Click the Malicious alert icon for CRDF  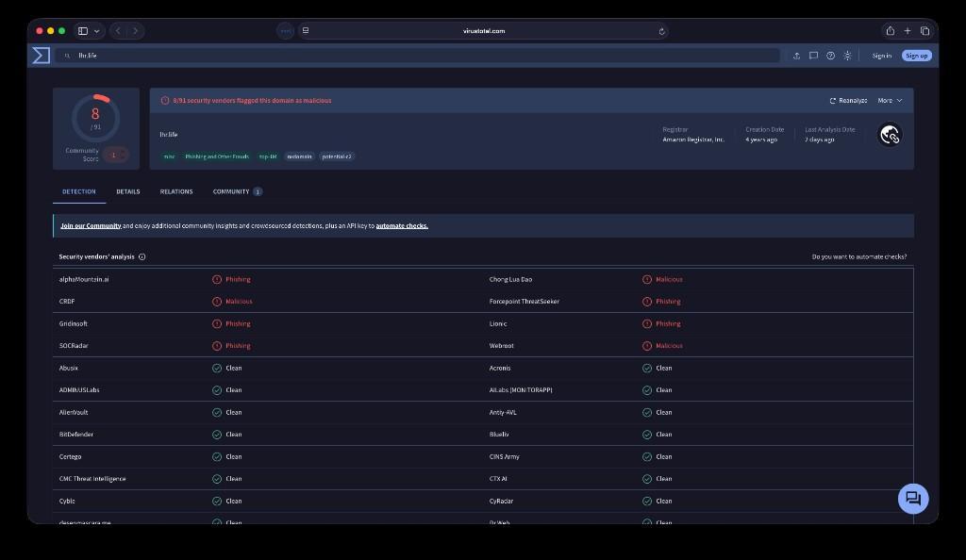pos(217,302)
